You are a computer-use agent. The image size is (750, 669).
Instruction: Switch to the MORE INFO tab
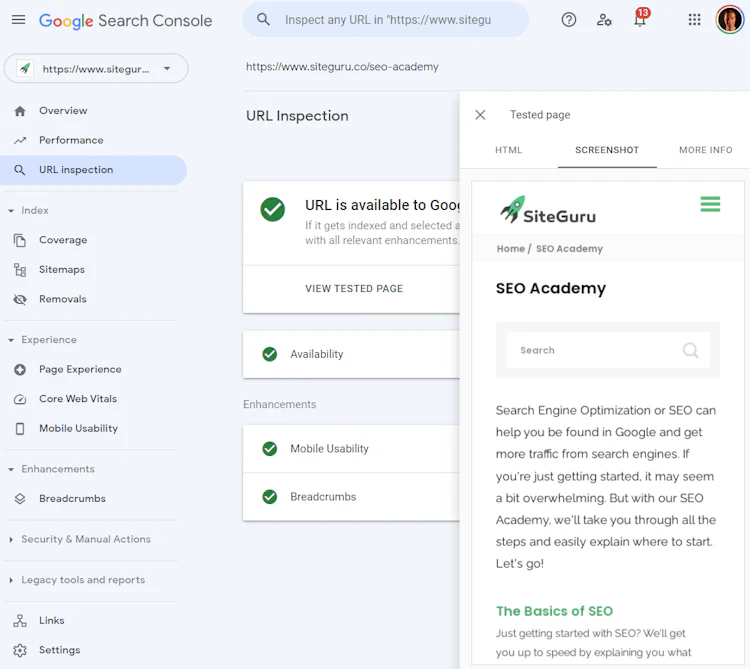706,150
